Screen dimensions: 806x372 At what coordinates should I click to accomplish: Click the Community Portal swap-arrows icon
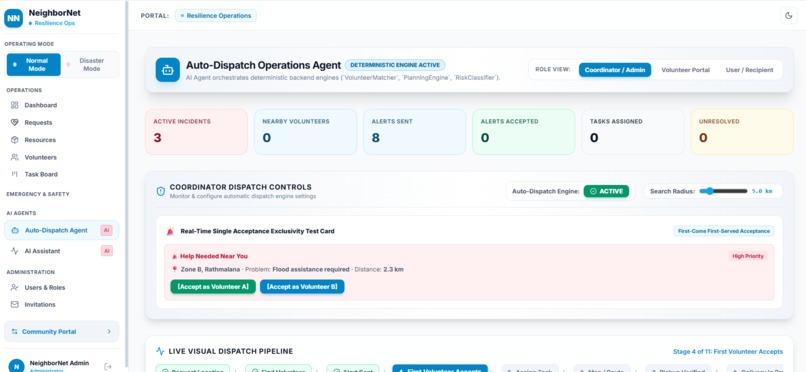pyautogui.click(x=14, y=332)
